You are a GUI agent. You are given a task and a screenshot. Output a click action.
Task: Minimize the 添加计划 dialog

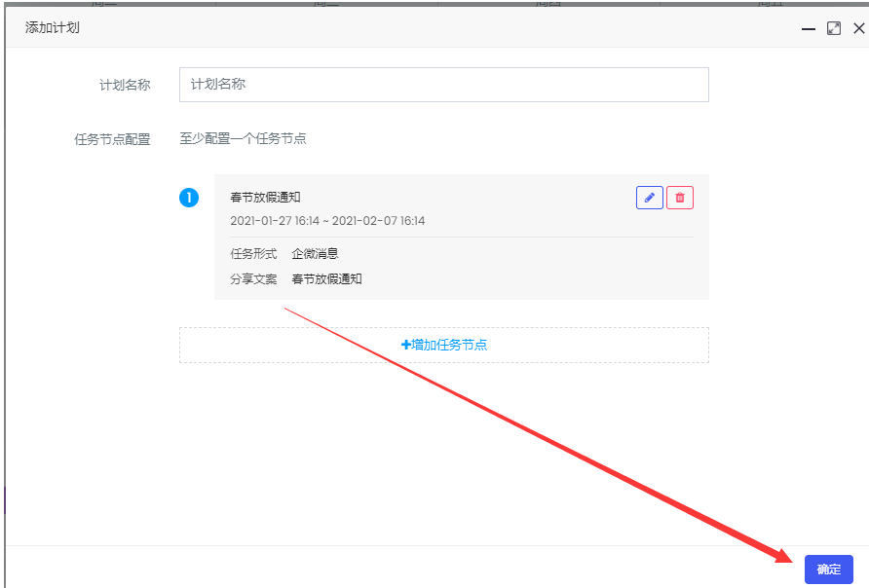[x=809, y=28]
